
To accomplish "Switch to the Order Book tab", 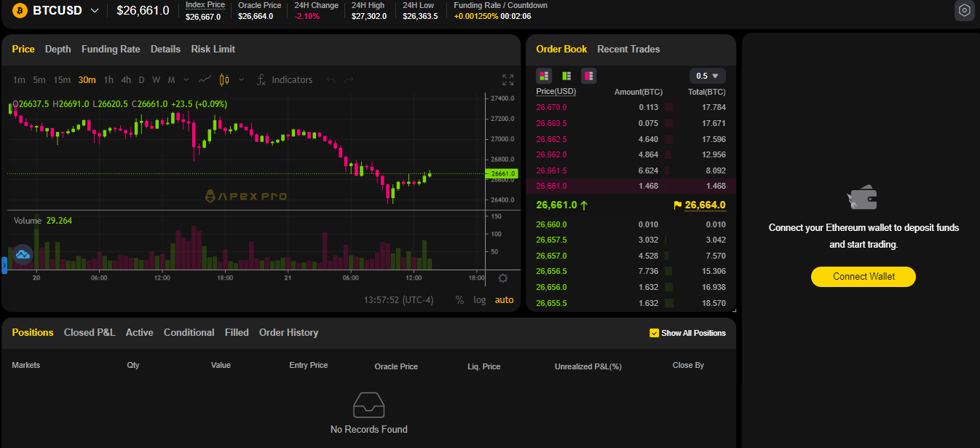I will (x=561, y=49).
